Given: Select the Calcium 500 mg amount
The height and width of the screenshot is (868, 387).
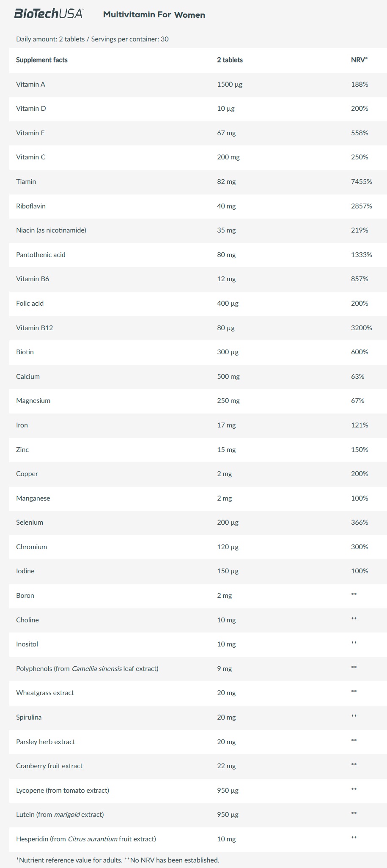Looking at the screenshot, I should 228,376.
